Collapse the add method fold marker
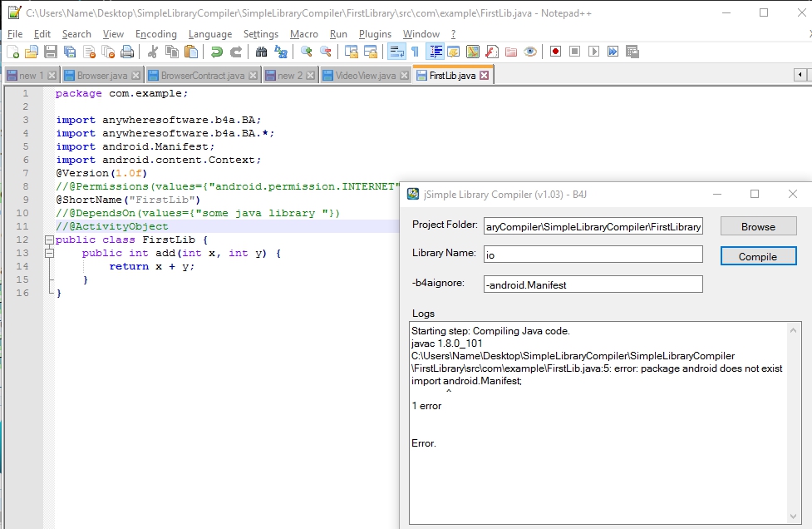 point(49,253)
